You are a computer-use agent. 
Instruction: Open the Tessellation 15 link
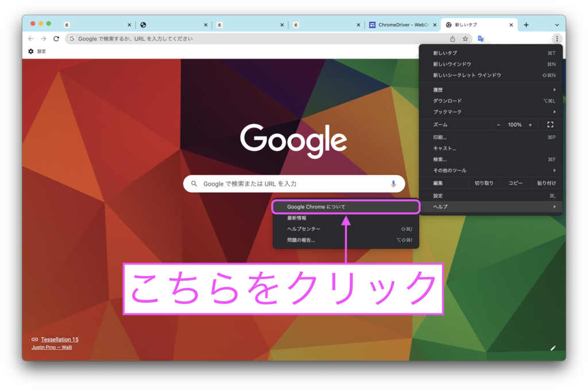60,340
